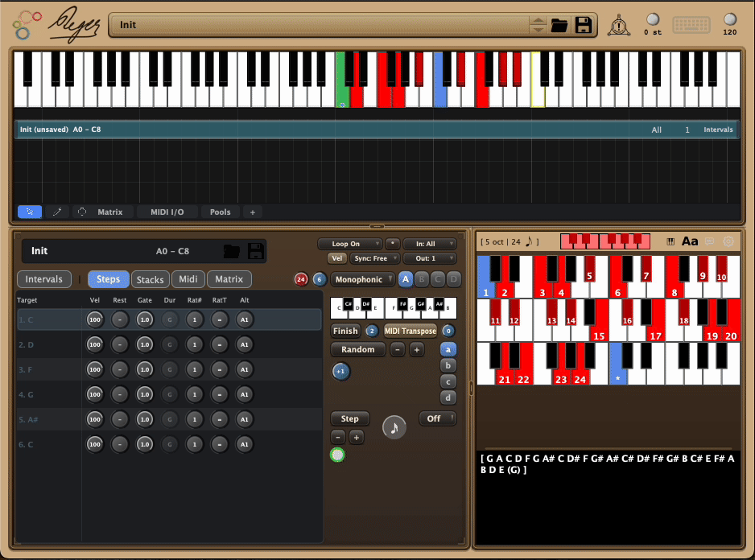Switch to the Midi tab

(188, 279)
